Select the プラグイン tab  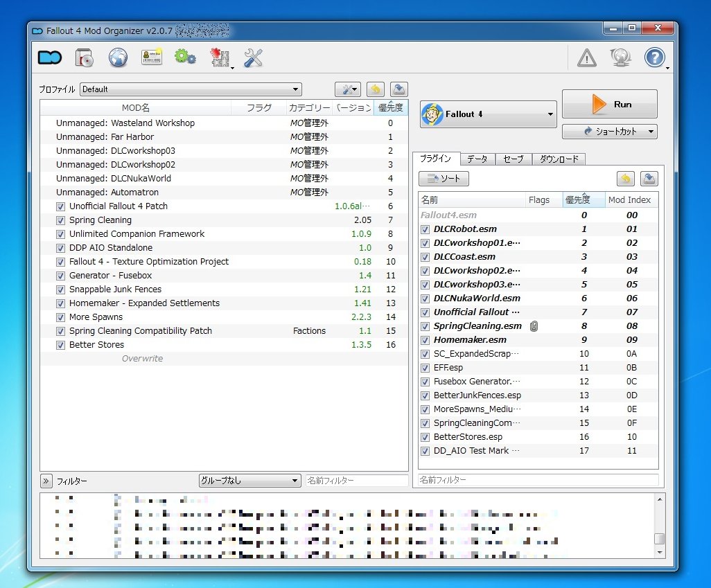click(436, 159)
